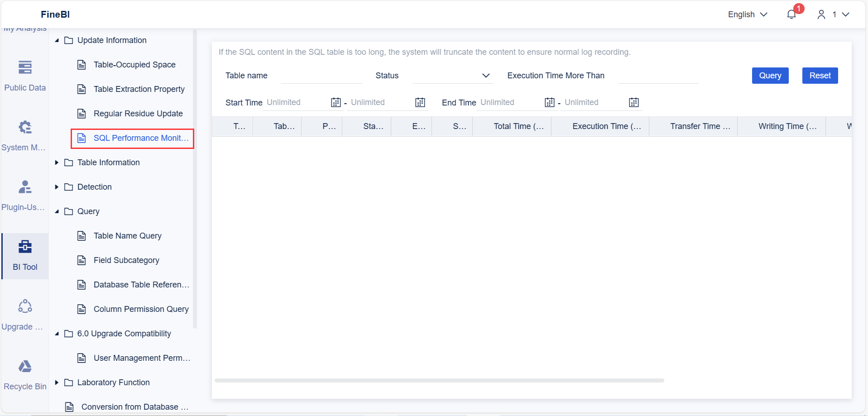Image resolution: width=868 pixels, height=416 pixels.
Task: Open the Start Time begin calendar picker
Action: [x=336, y=102]
